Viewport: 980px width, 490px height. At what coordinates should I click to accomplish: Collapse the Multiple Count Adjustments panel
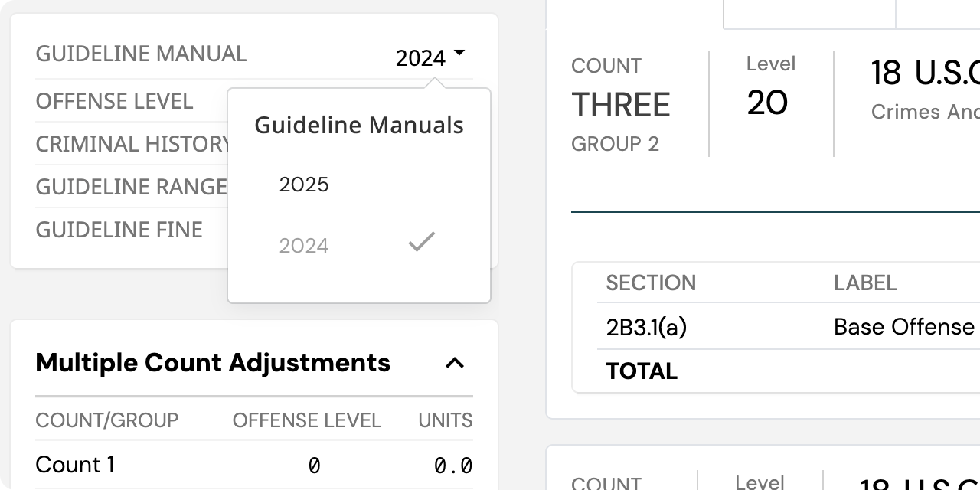[455, 363]
